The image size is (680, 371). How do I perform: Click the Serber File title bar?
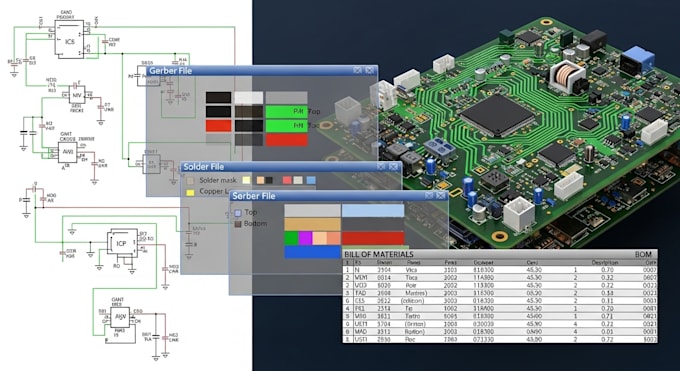click(x=338, y=196)
